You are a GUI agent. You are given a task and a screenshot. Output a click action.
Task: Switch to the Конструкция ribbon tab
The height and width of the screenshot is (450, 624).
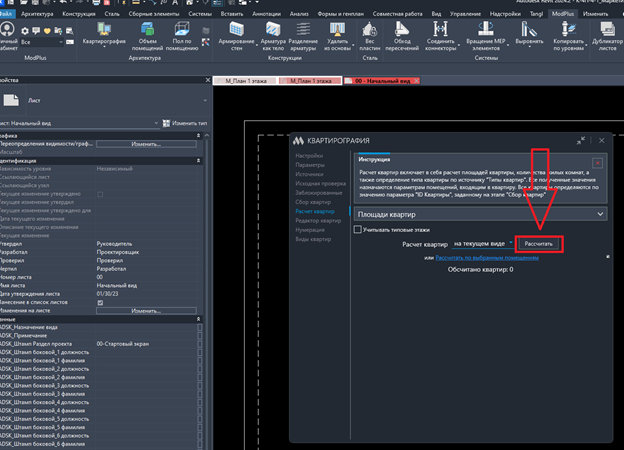(79, 14)
